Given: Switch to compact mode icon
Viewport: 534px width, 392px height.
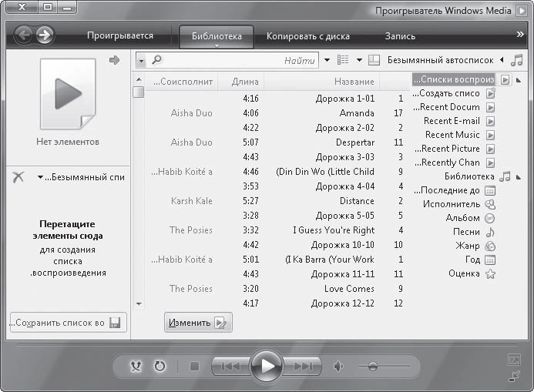Looking at the screenshot, I should click(514, 376).
